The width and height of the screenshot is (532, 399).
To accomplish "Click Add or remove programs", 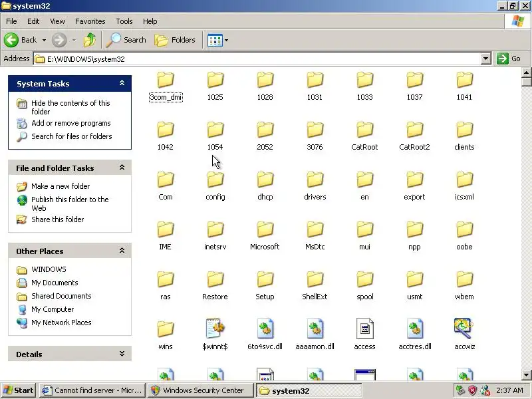I will 71,123.
